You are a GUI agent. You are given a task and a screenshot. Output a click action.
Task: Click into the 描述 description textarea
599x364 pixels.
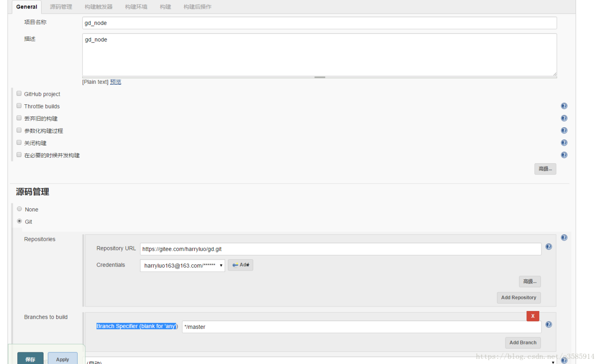click(x=320, y=55)
